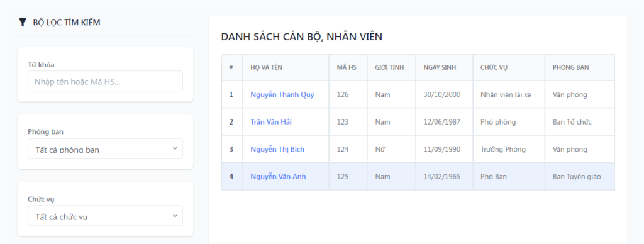This screenshot has width=644, height=244.
Task: Open Nguyễn Thị Bích's profile link
Action: (277, 149)
